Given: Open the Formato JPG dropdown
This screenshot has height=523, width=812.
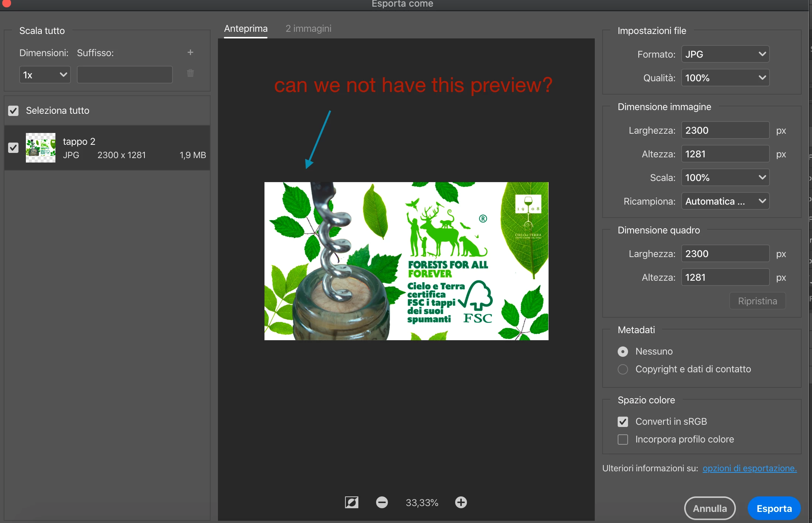Looking at the screenshot, I should (x=725, y=54).
